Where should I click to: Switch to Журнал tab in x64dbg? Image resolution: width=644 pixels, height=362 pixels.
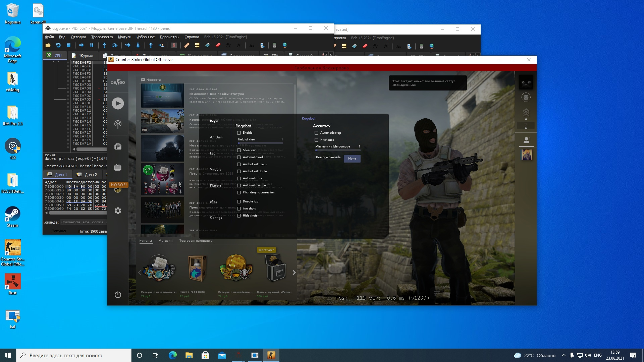point(83,56)
